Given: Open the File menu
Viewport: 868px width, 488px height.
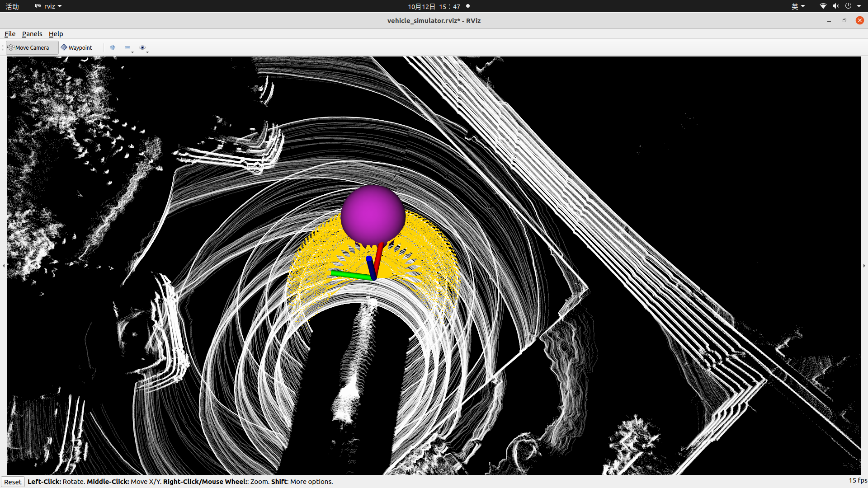Looking at the screenshot, I should pyautogui.click(x=10, y=34).
